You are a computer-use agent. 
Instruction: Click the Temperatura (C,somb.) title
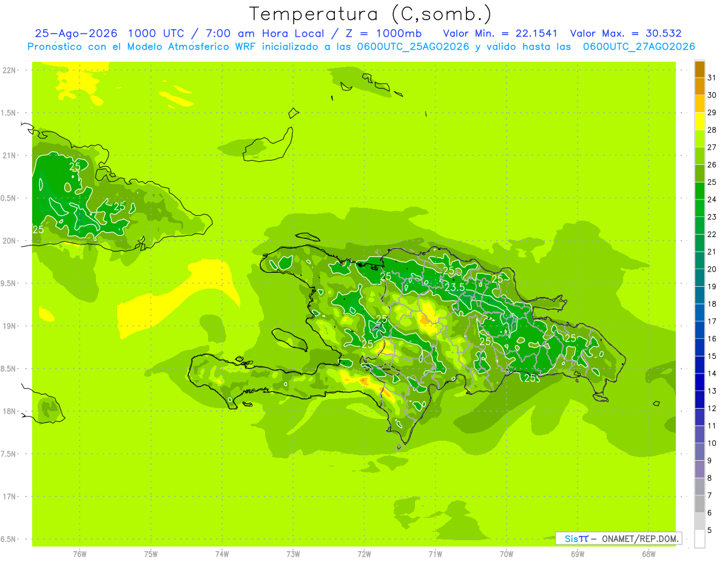click(x=371, y=14)
